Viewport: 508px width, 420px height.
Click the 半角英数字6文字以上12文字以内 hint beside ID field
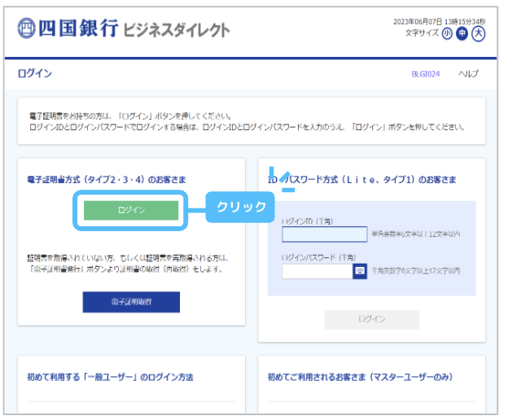416,234
